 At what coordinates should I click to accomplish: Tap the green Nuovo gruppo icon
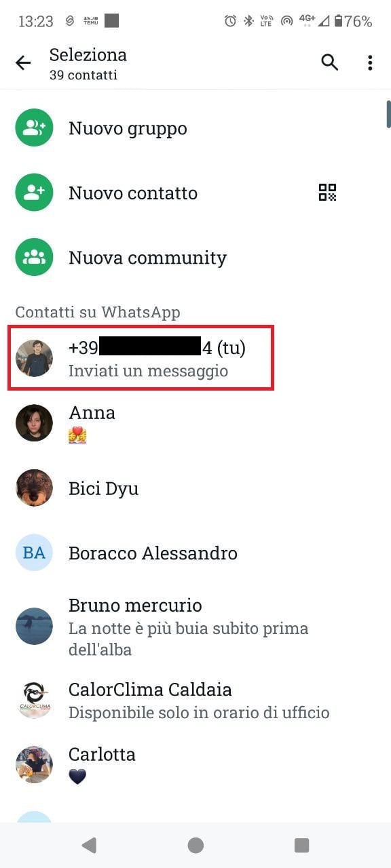[x=35, y=128]
